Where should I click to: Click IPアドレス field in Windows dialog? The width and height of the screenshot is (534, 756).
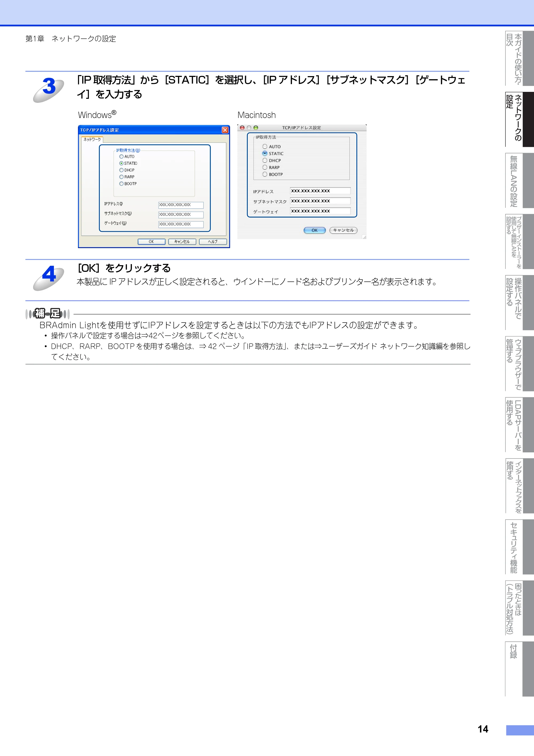(181, 205)
